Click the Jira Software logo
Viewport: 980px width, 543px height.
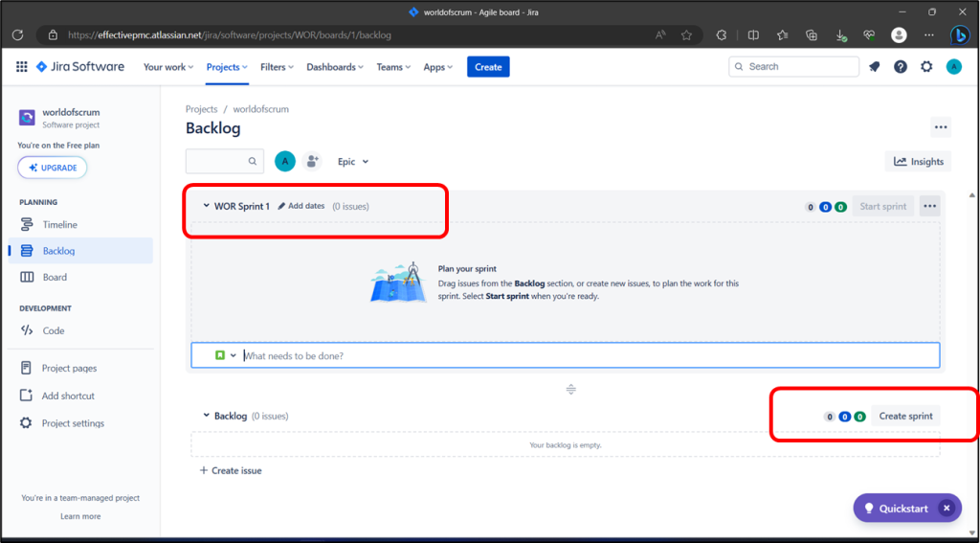click(80, 67)
